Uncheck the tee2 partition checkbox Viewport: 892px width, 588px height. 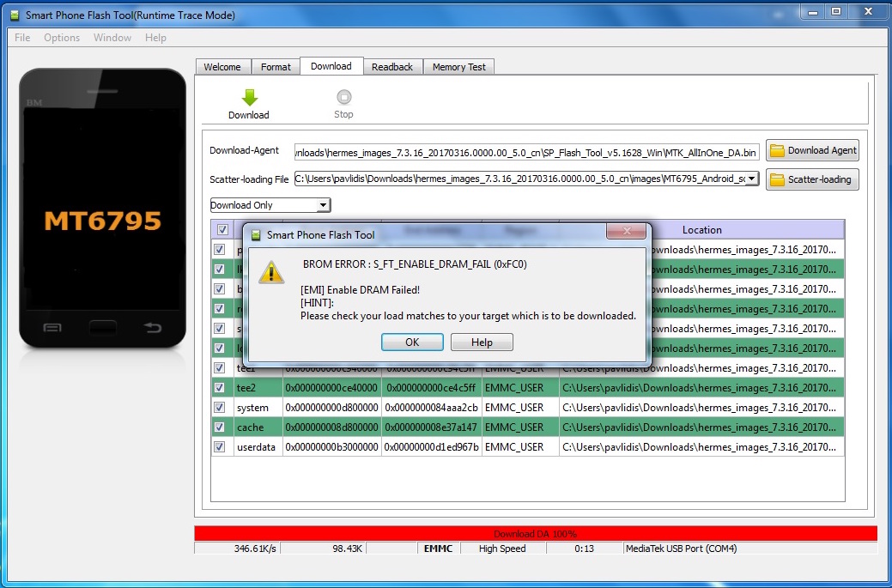220,388
